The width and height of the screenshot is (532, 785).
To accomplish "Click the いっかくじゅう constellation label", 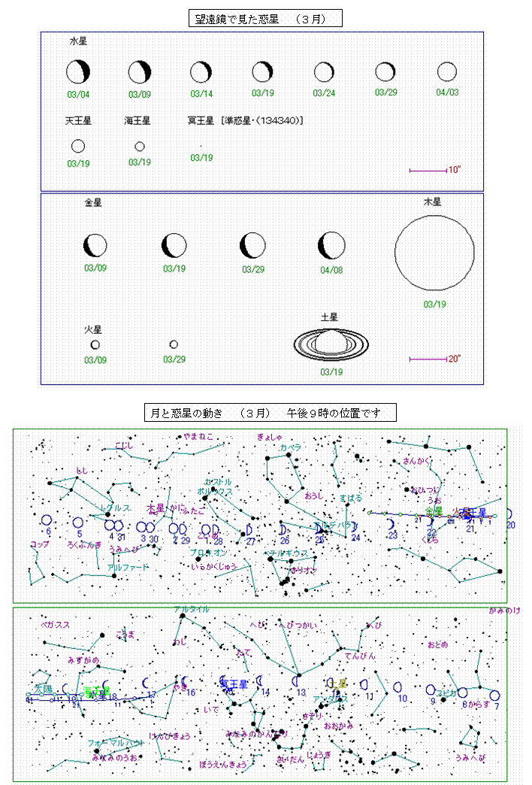I will (x=213, y=567).
